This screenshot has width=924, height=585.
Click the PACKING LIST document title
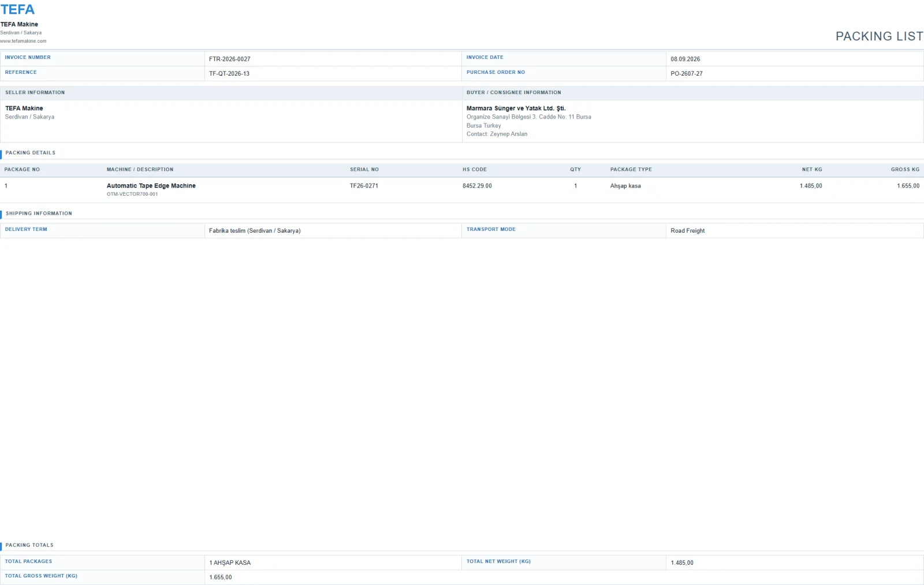click(879, 36)
